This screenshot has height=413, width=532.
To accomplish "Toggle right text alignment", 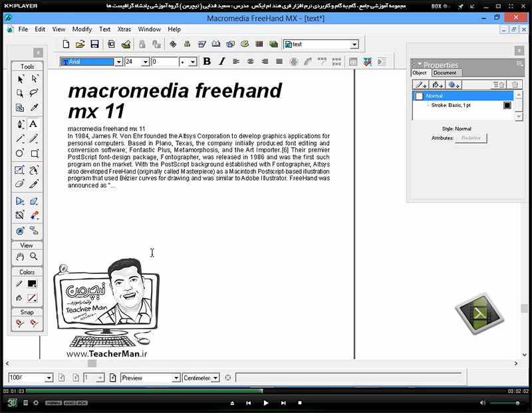I will point(265,61).
